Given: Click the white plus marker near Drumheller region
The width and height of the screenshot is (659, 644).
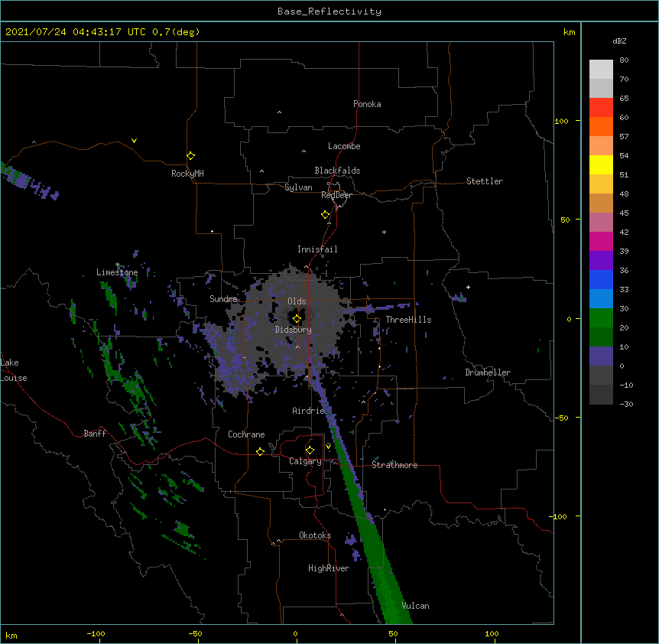Looking at the screenshot, I should coord(468,287).
